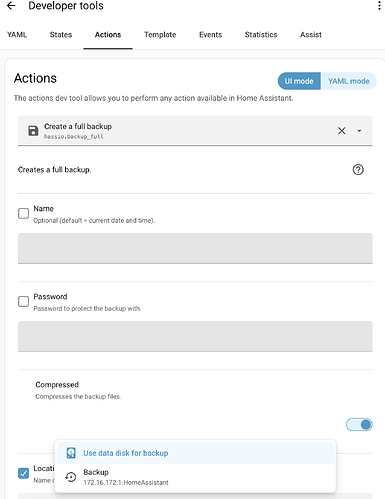Choose the Backup 172.16.172.1:HomeAssistant option
This screenshot has width=385, height=499.
pyautogui.click(x=195, y=477)
